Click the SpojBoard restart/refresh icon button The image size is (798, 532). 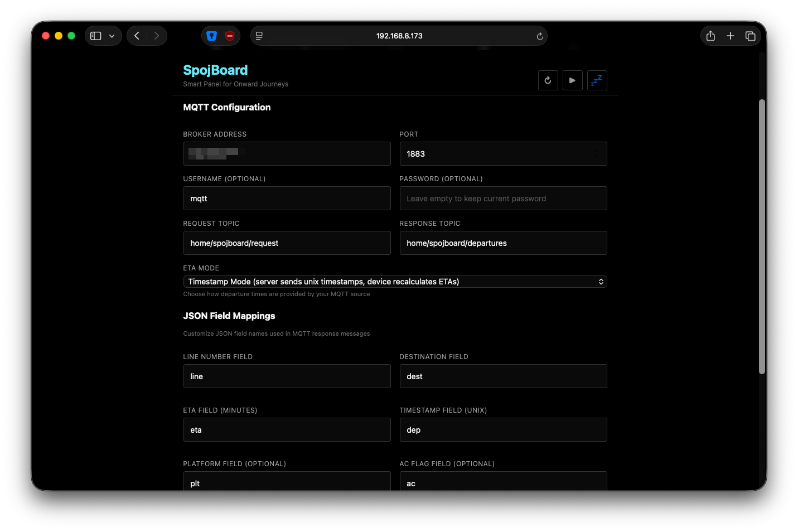tap(548, 80)
